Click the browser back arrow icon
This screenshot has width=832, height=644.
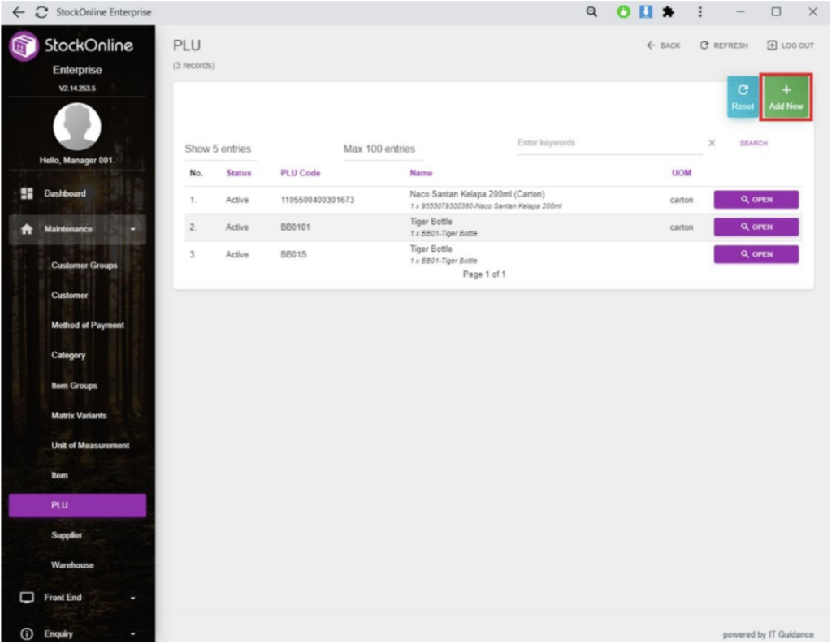coord(19,12)
